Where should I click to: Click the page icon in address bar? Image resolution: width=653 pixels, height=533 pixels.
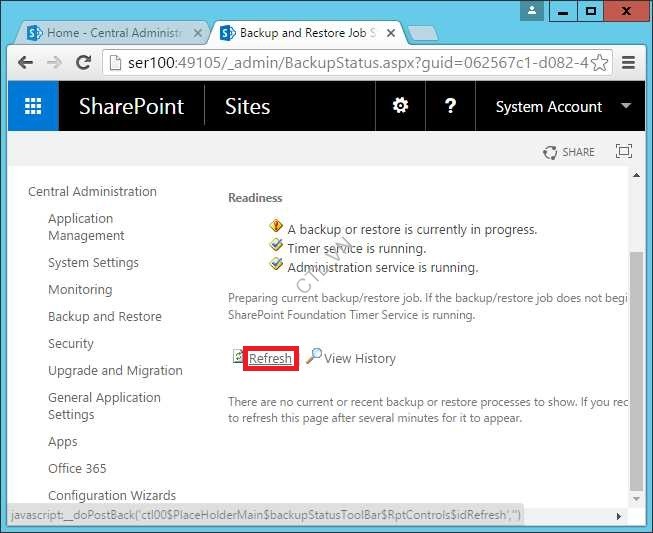click(115, 63)
